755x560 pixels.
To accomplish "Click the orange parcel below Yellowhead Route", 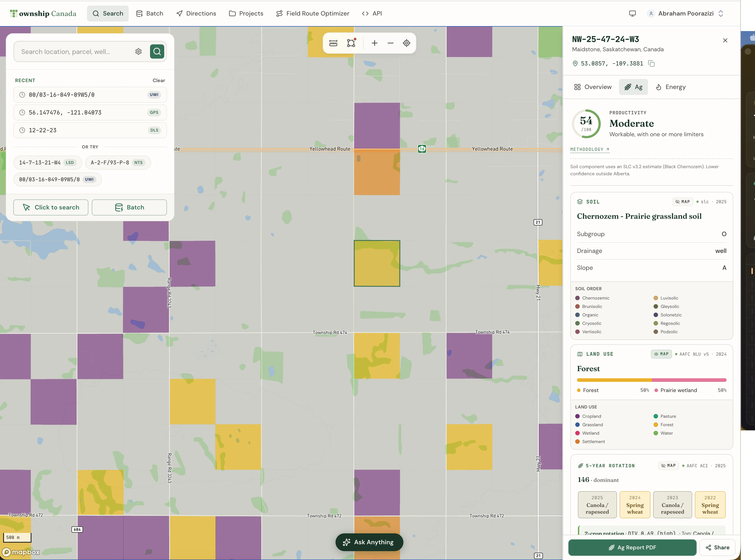I will coord(377,172).
